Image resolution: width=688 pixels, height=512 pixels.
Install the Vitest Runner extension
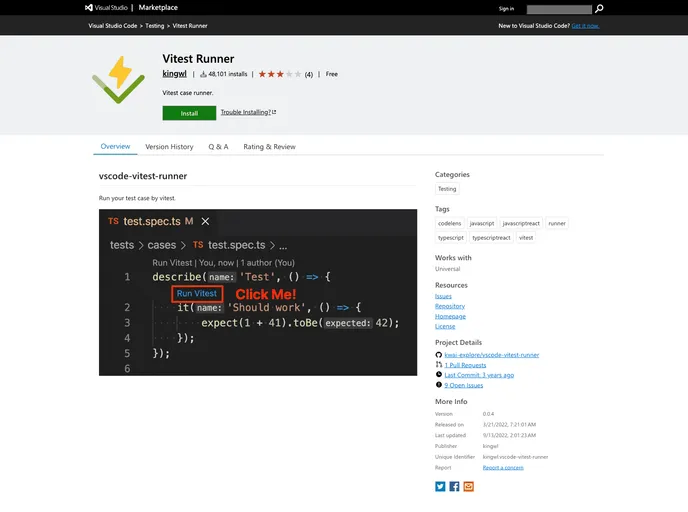point(189,113)
